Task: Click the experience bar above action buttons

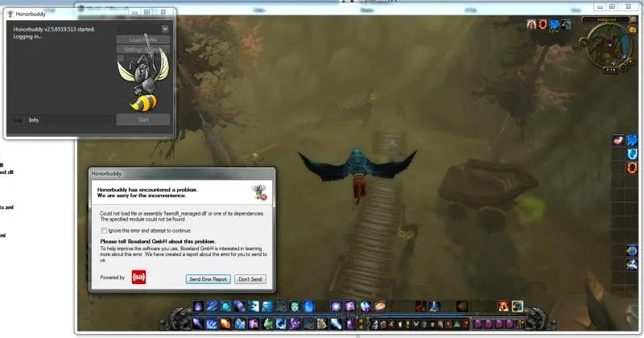Action: click(357, 315)
